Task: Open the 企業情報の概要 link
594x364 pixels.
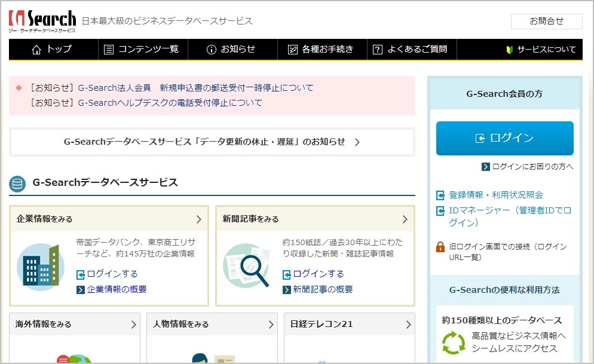Action: pos(117,290)
